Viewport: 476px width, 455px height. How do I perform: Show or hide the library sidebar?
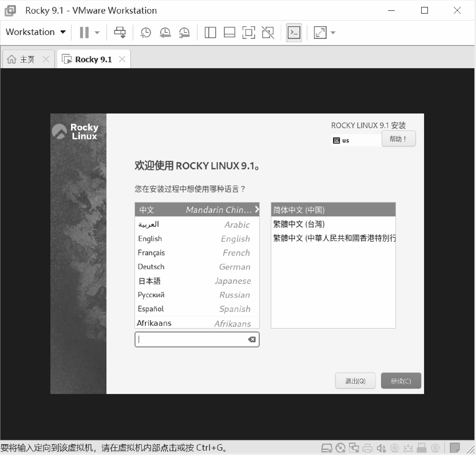(210, 33)
